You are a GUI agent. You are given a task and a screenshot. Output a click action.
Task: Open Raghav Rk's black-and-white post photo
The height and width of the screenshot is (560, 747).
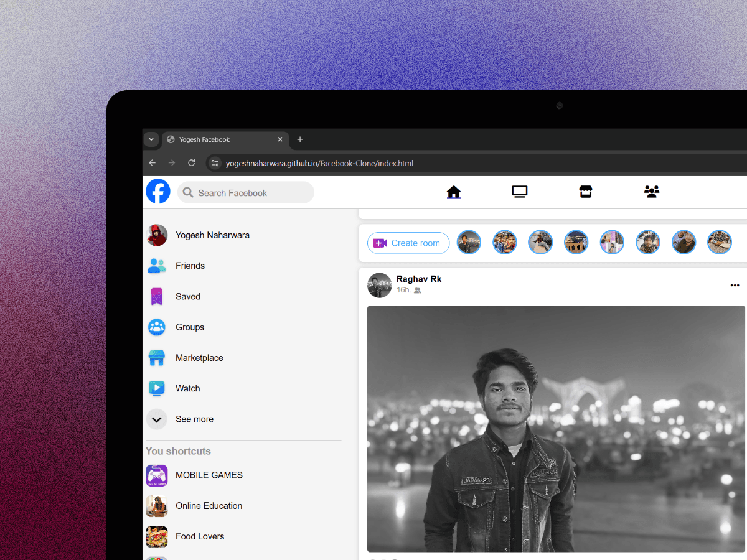coord(556,429)
